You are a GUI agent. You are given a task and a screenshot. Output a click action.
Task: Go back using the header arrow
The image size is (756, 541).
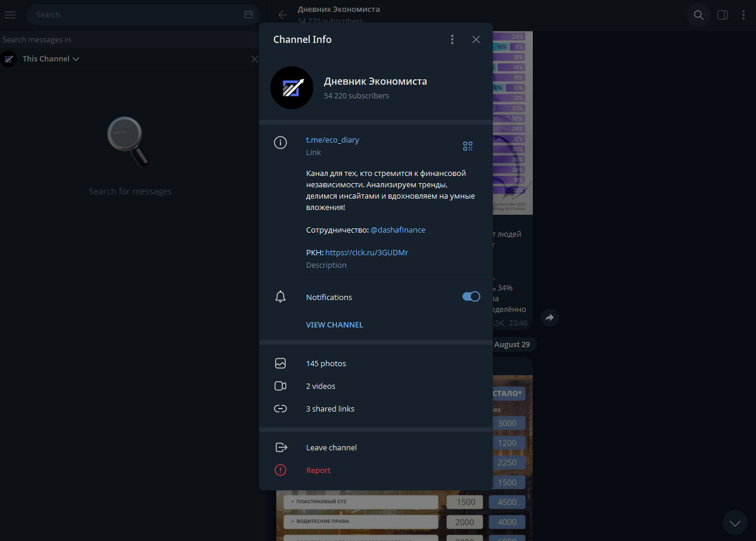click(x=283, y=15)
